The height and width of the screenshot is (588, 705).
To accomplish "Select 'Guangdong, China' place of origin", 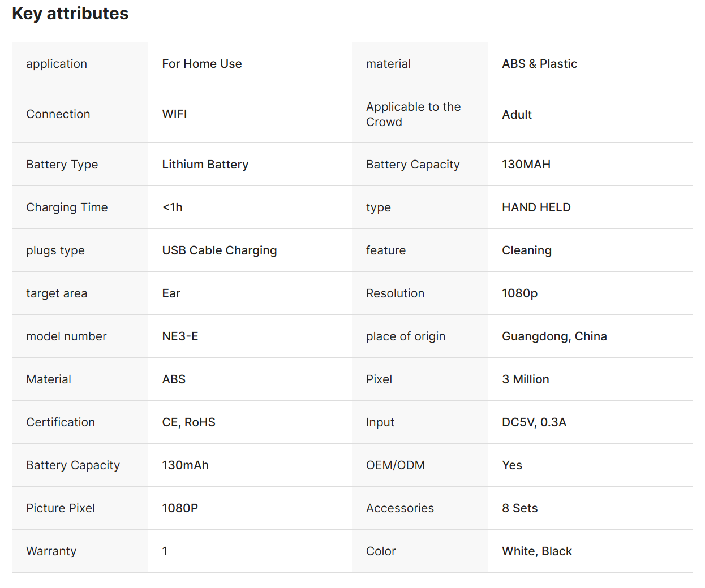I will [x=554, y=336].
